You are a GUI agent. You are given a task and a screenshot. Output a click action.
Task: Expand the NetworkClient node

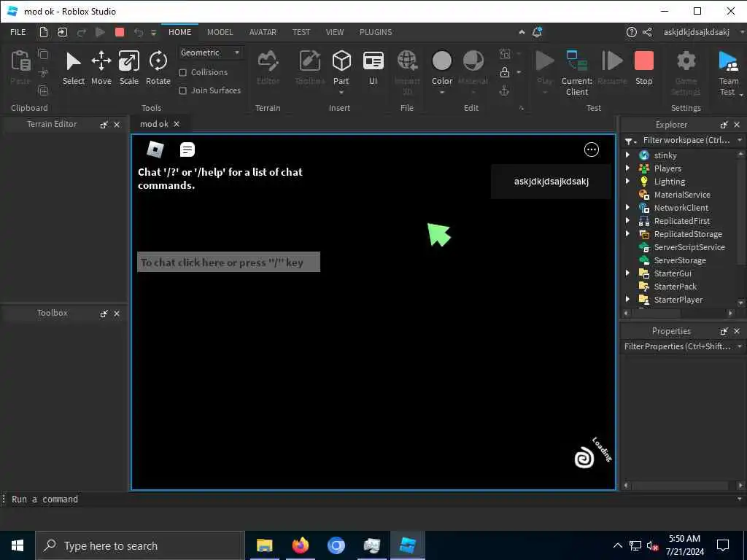point(627,207)
